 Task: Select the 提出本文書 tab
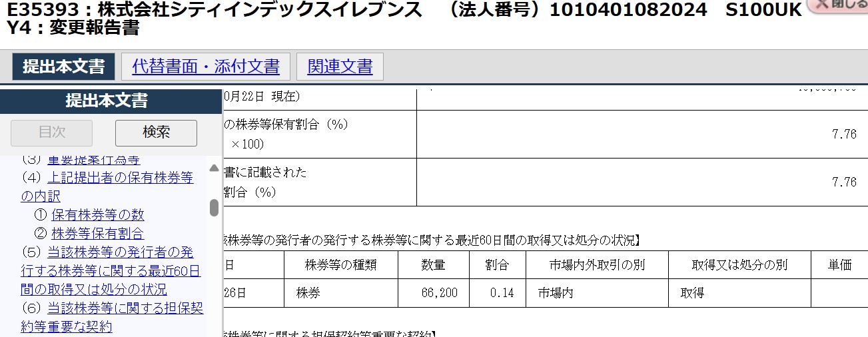point(63,67)
